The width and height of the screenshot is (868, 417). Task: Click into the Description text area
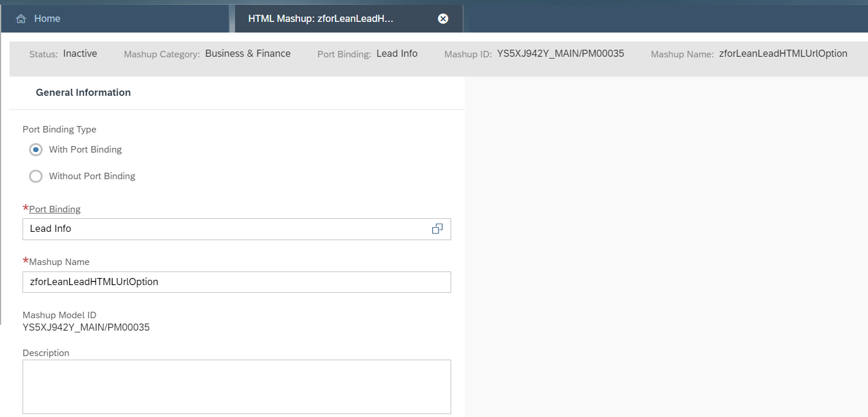point(237,387)
